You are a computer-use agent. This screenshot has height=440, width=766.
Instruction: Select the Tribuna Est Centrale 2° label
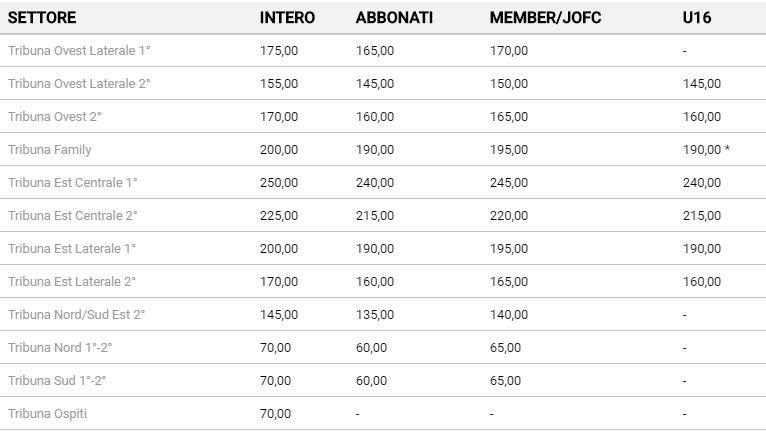click(73, 216)
